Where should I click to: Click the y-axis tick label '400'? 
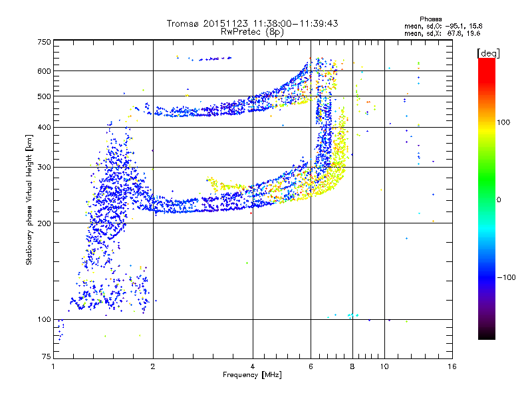tap(45, 128)
